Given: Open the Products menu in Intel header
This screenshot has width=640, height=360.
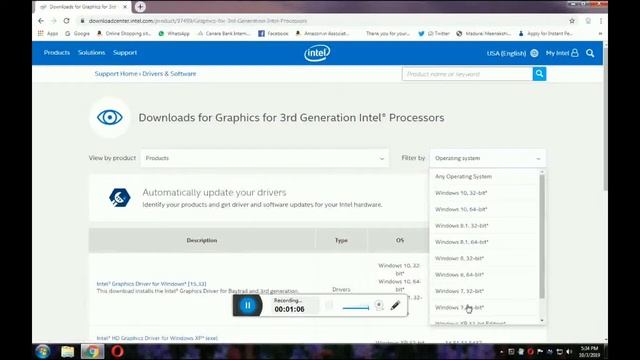Looking at the screenshot, I should (x=57, y=53).
